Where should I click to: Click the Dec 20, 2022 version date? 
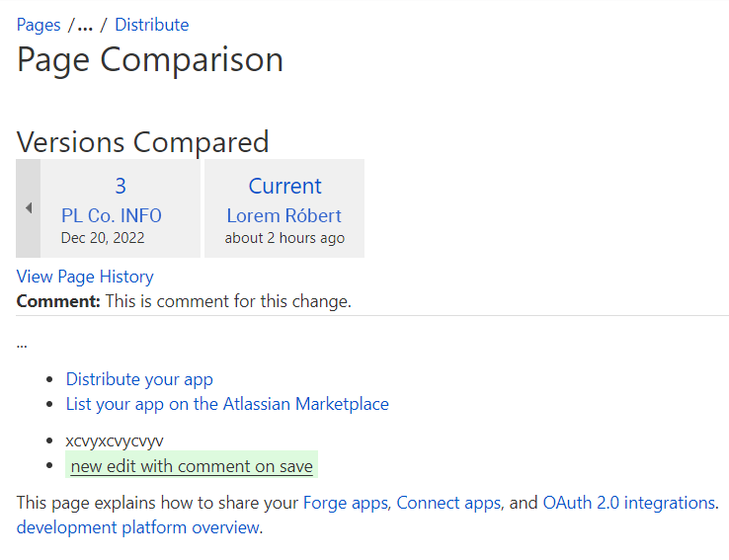tap(103, 238)
